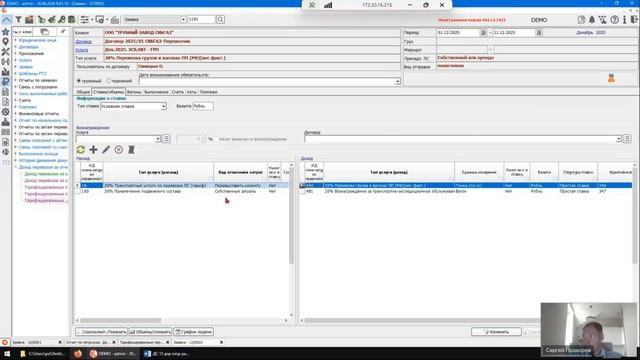Screen dimensions: 640x360
Task: Expand 'Договоры' tree node
Action: pyautogui.click(x=16, y=47)
